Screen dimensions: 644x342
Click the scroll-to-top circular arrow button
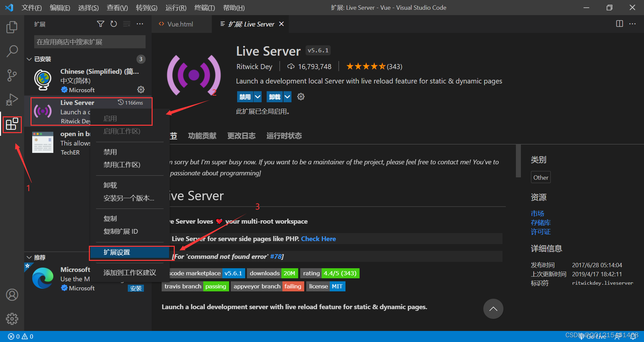pyautogui.click(x=493, y=309)
